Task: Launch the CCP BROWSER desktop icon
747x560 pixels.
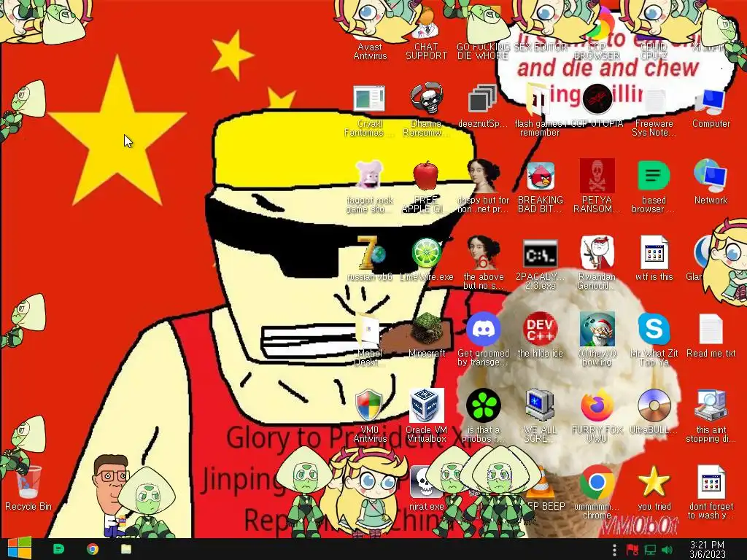Action: (597, 34)
